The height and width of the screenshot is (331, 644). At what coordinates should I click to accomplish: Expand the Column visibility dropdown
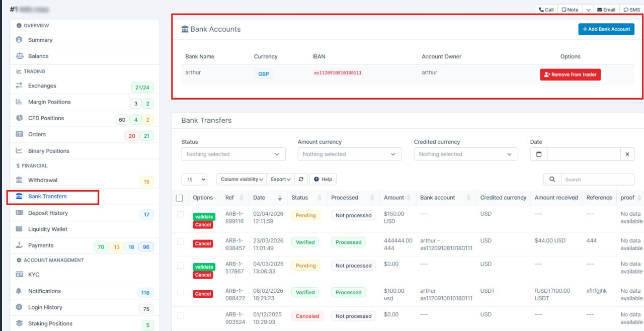click(x=242, y=179)
